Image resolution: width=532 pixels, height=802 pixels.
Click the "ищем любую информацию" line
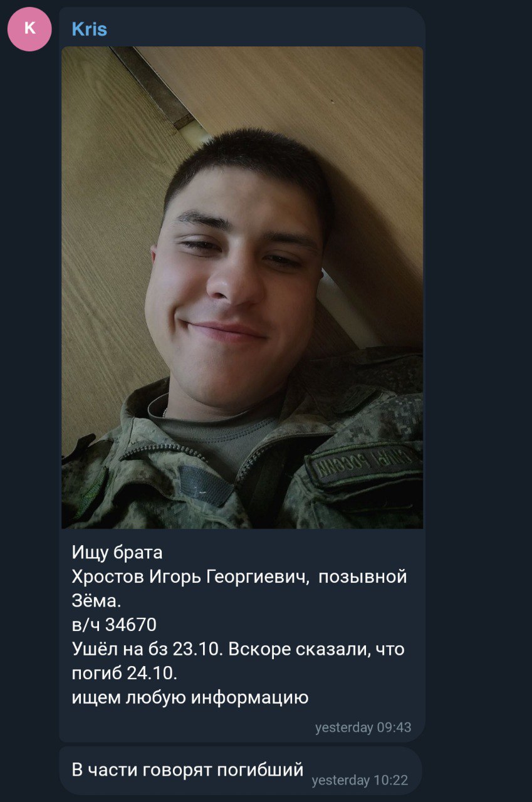click(190, 697)
